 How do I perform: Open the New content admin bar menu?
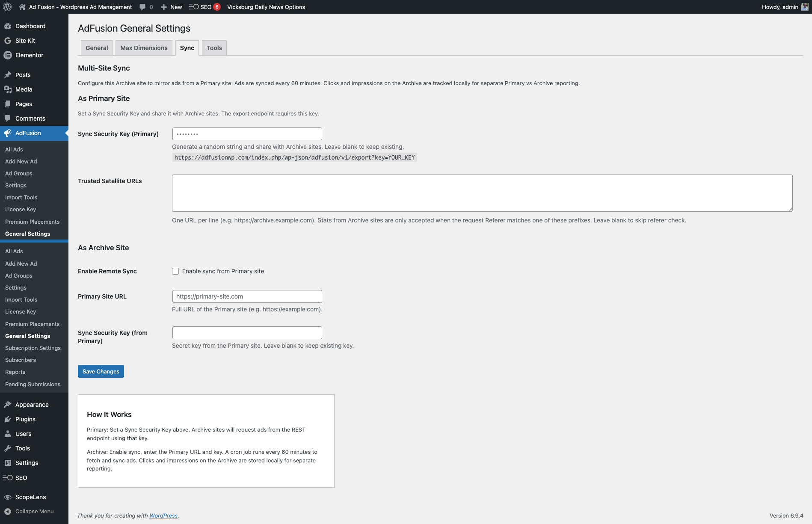click(171, 7)
